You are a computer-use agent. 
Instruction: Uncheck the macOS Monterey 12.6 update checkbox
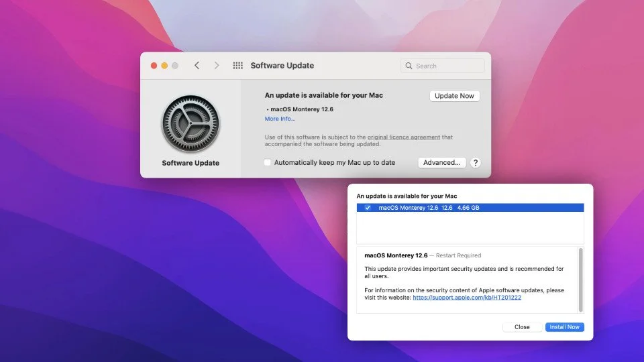coord(368,208)
